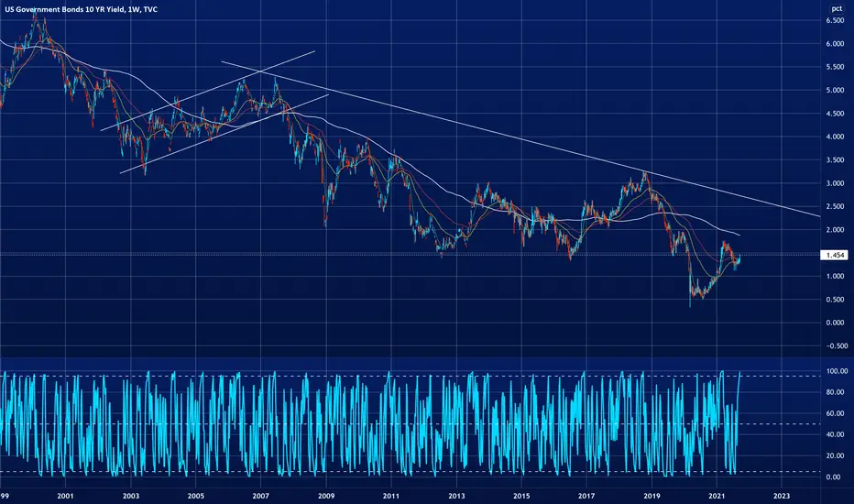
Task: Click the 2007 label on the time axis
Action: click(261, 496)
